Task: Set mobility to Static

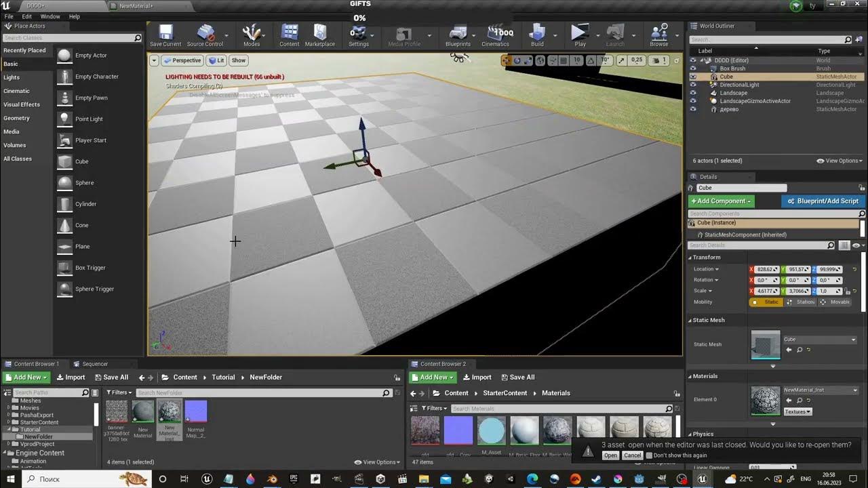Action: click(766, 302)
